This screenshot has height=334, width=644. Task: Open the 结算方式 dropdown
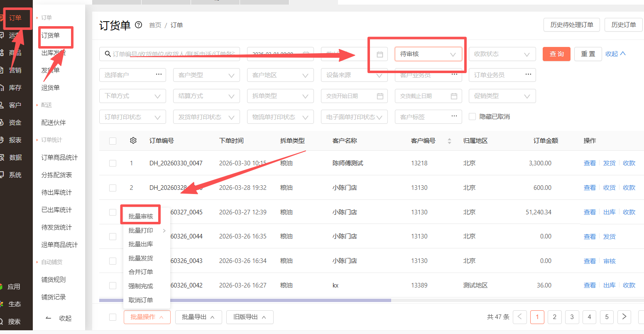coord(206,96)
